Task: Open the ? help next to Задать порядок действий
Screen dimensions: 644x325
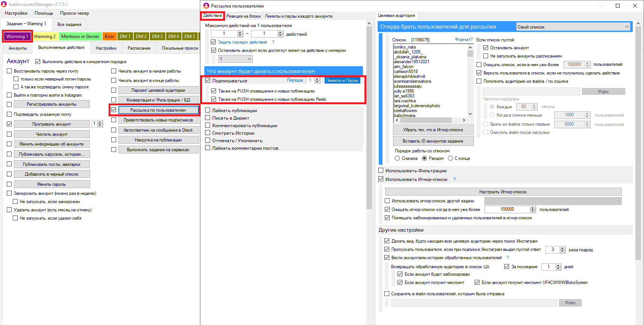Action: point(273,42)
